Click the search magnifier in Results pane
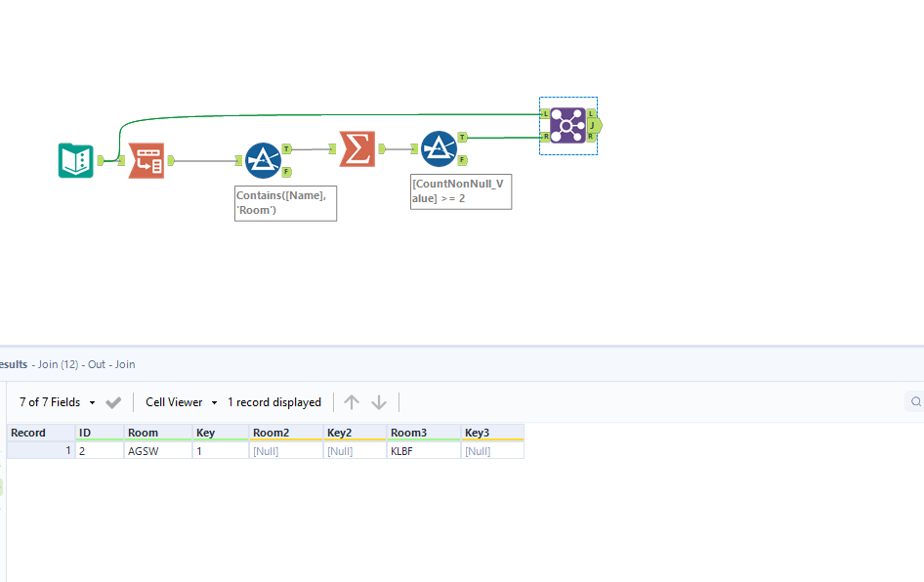This screenshot has height=582, width=924. [x=915, y=401]
